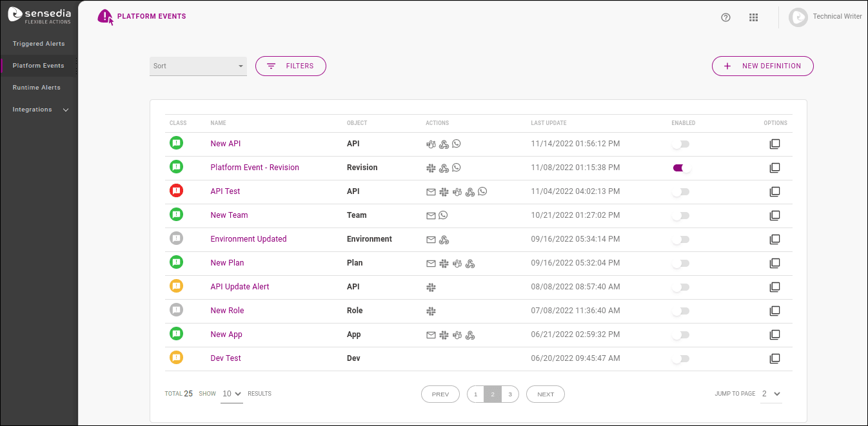
Task: Open the API Update Alert event link
Action: tap(239, 286)
